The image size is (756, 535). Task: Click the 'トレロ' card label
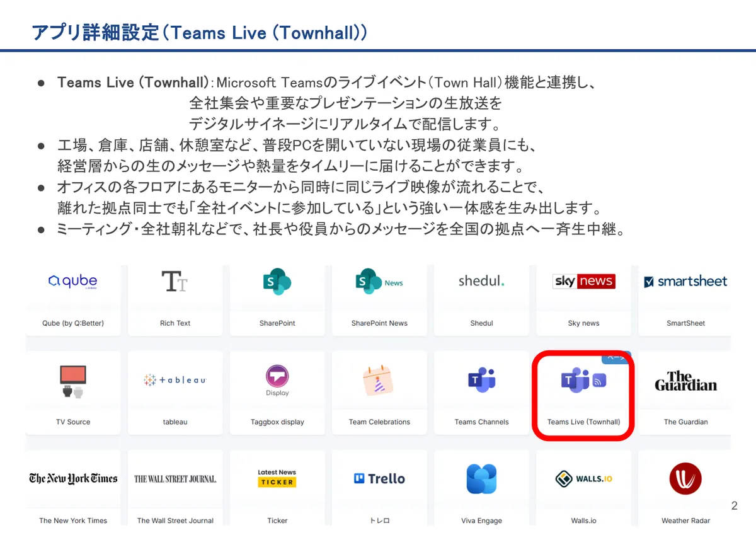379,521
